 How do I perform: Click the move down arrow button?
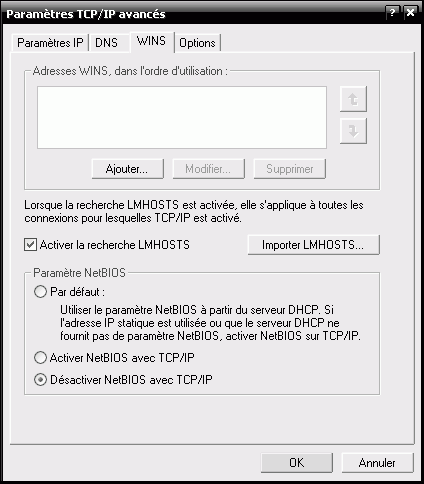[353, 131]
